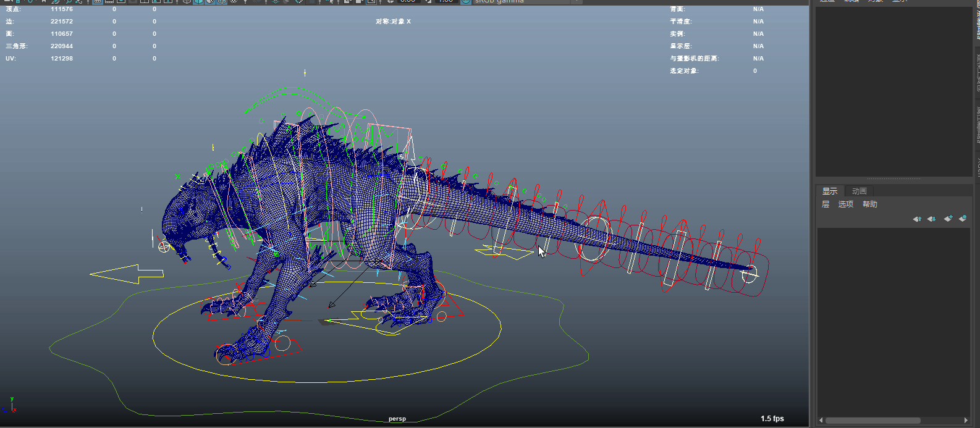Screen dimensions: 980x428
Task: Select the white circle control at tail tip
Action: point(750,272)
